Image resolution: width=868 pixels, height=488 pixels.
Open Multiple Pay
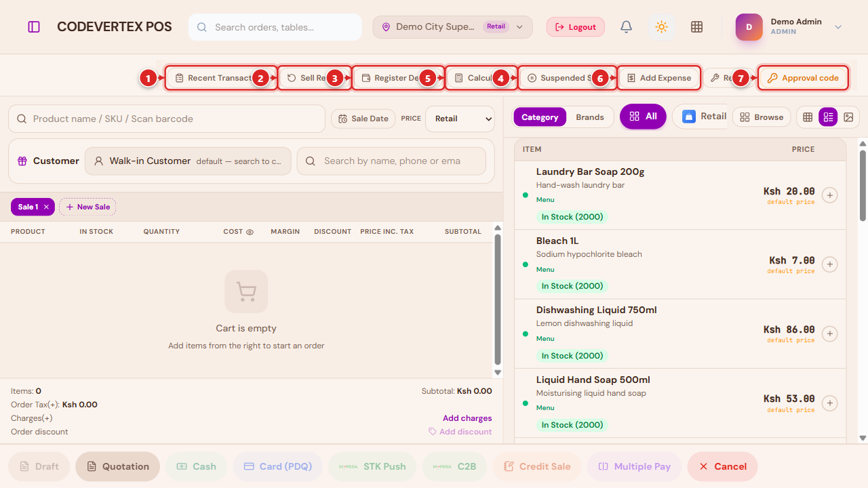pyautogui.click(x=634, y=466)
